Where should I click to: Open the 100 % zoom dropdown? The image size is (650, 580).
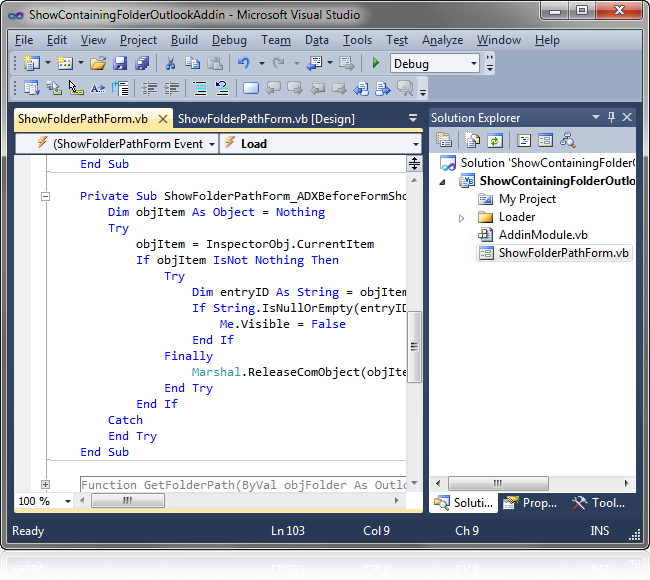(68, 501)
